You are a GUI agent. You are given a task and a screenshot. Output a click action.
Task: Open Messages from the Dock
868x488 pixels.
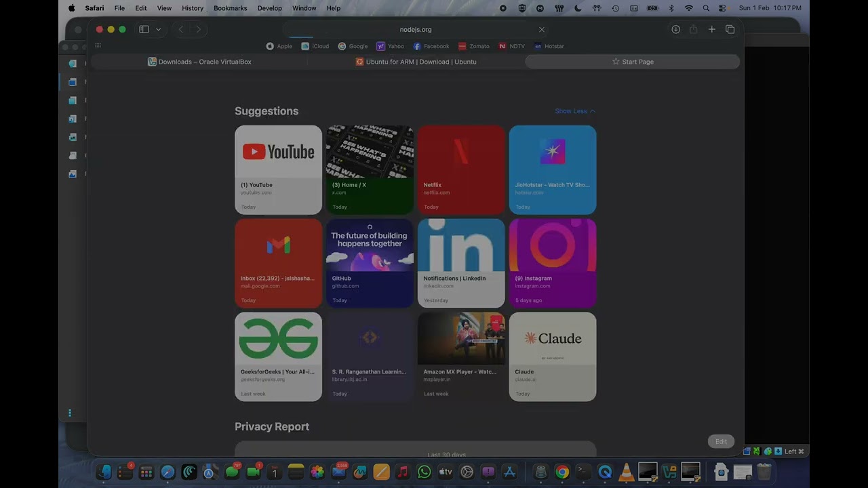232,472
